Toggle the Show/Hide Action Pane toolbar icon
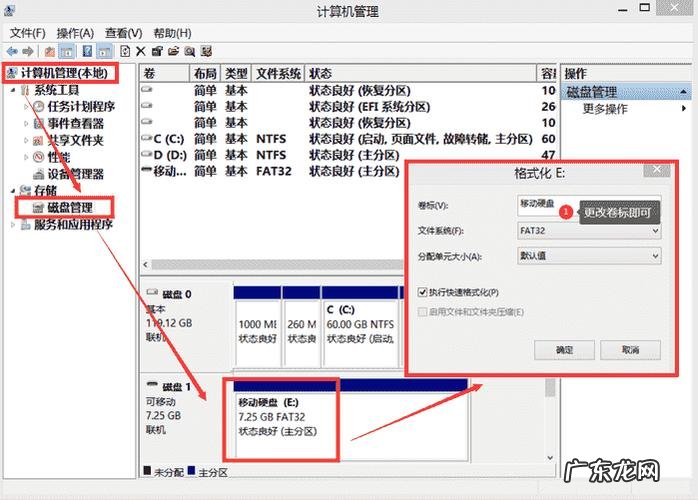This screenshot has height=500, width=698. coord(105,52)
